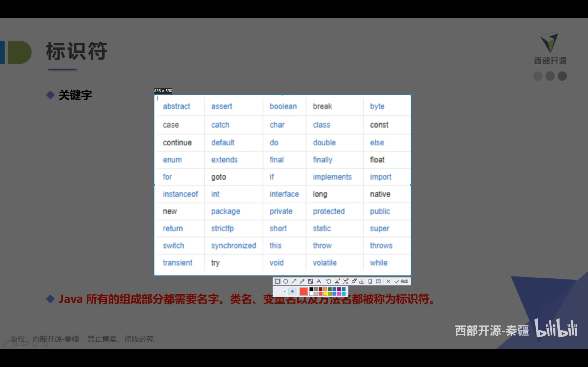Choose the largest brush size dot

pyautogui.click(x=293, y=292)
